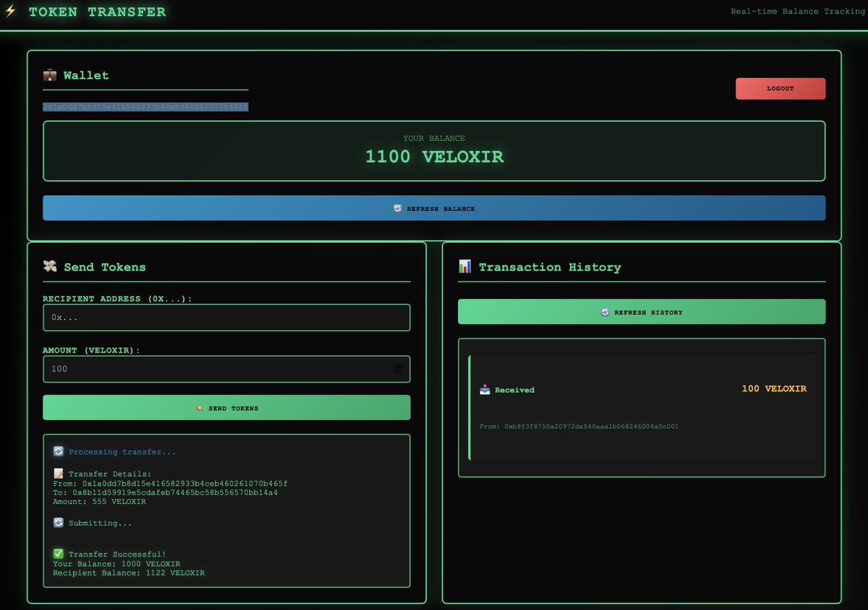This screenshot has width=868, height=610.
Task: Click the Wallet section heading
Action: (x=86, y=75)
